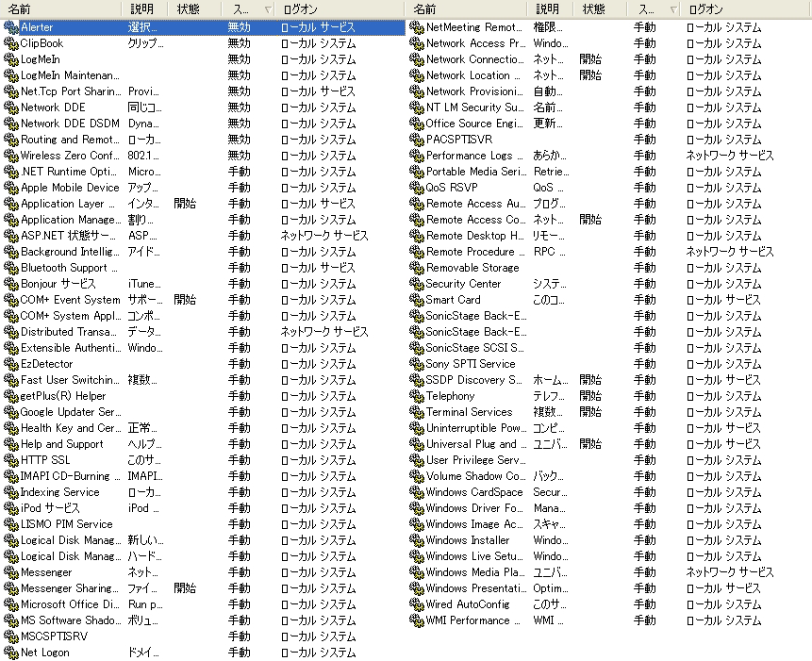Select SonicStage SCSI S... service
The image size is (812, 661).
click(475, 348)
